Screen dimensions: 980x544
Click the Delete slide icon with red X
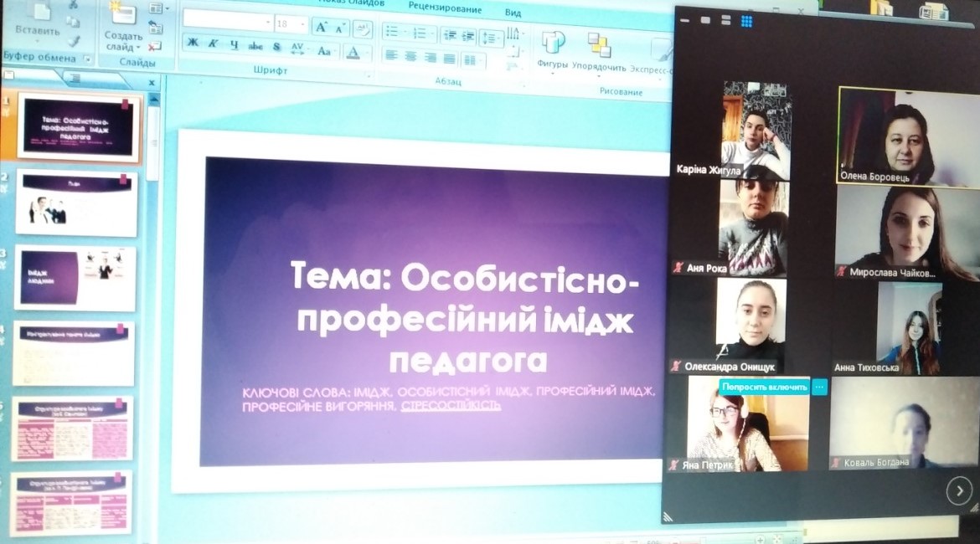pos(155,45)
